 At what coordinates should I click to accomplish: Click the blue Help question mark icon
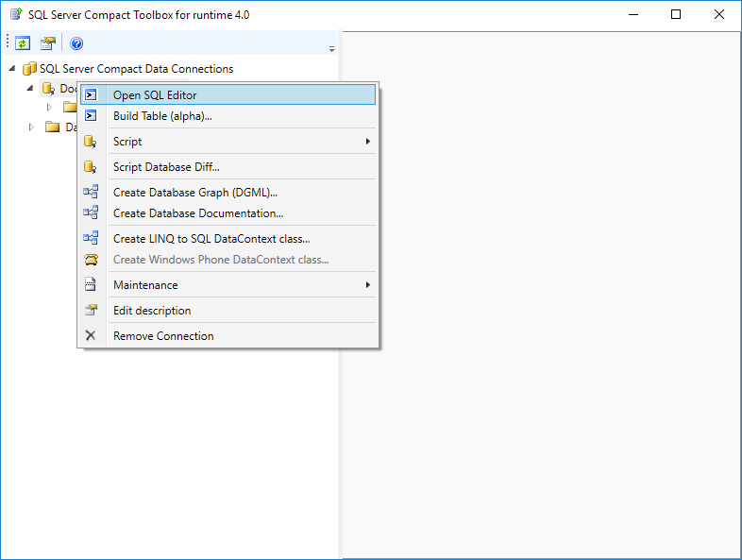pyautogui.click(x=76, y=43)
